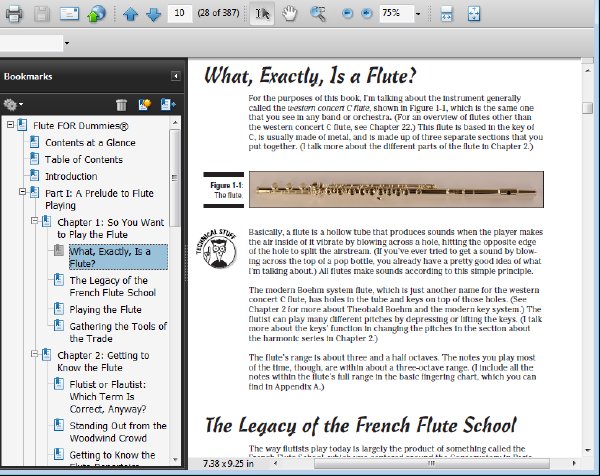This screenshot has height=476, width=600.
Task: Open Standing Out from the Woodwind Crowd bookmark
Action: (118, 432)
